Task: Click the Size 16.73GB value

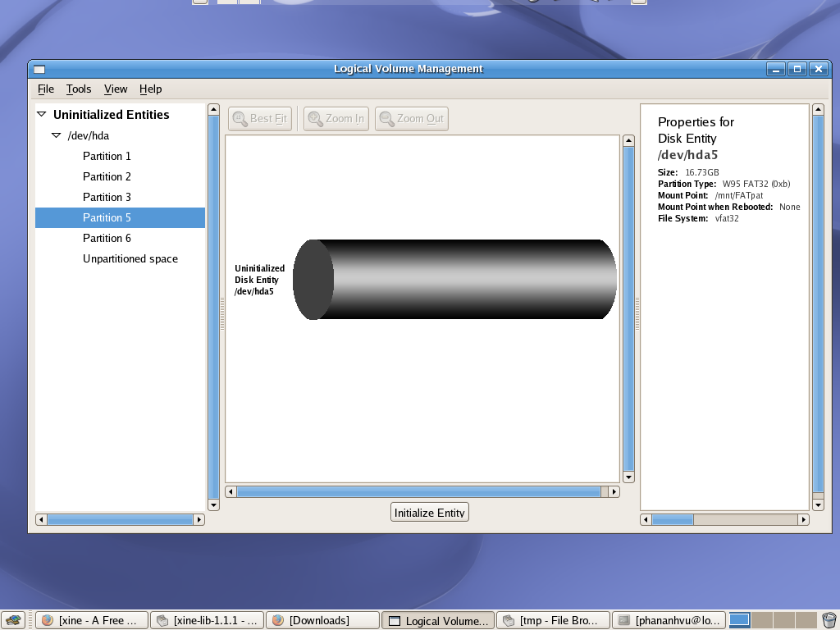Action: [x=702, y=172]
